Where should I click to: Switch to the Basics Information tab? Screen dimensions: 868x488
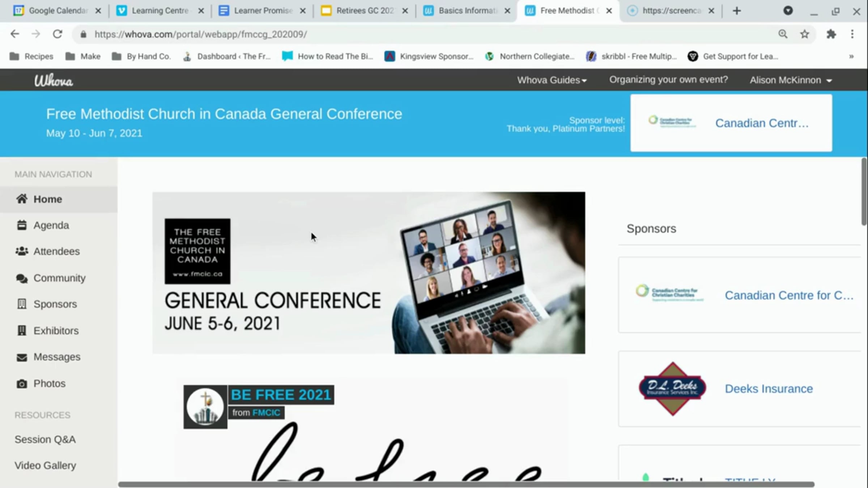[467, 11]
